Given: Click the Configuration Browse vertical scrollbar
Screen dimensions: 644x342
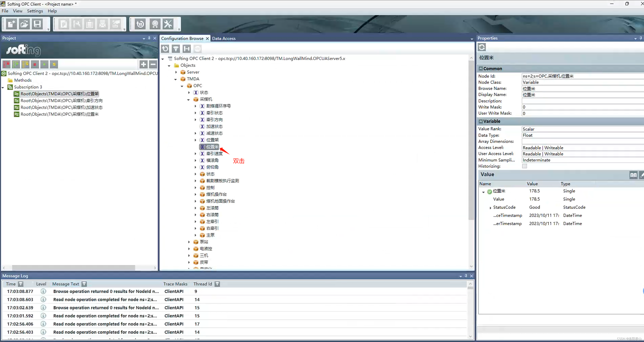Looking at the screenshot, I should (x=471, y=140).
